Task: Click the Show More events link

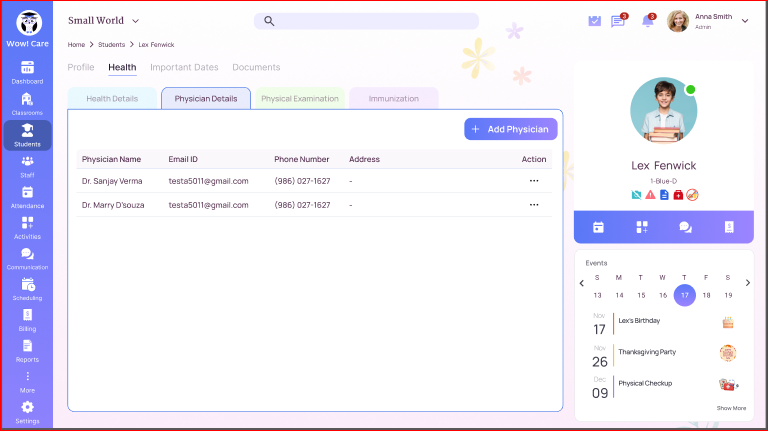Action: [731, 408]
